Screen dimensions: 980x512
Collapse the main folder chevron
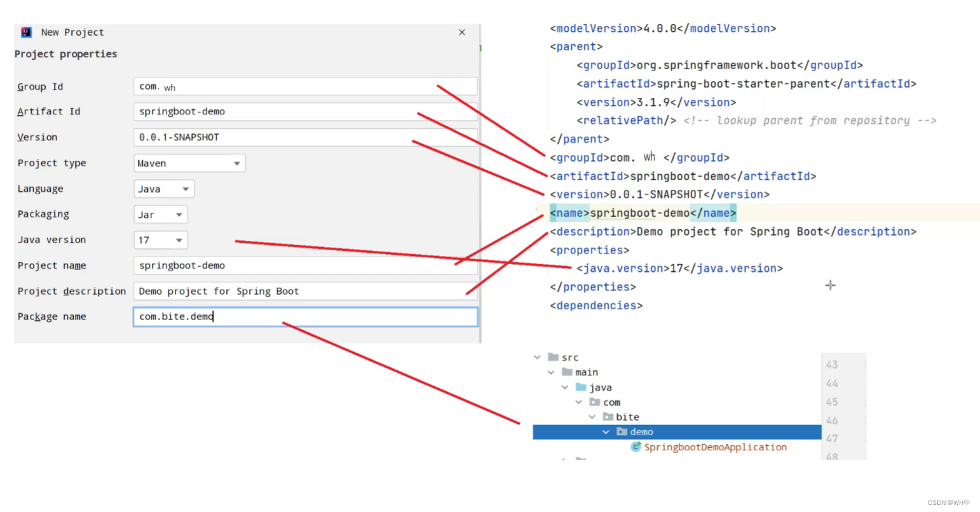pos(551,372)
